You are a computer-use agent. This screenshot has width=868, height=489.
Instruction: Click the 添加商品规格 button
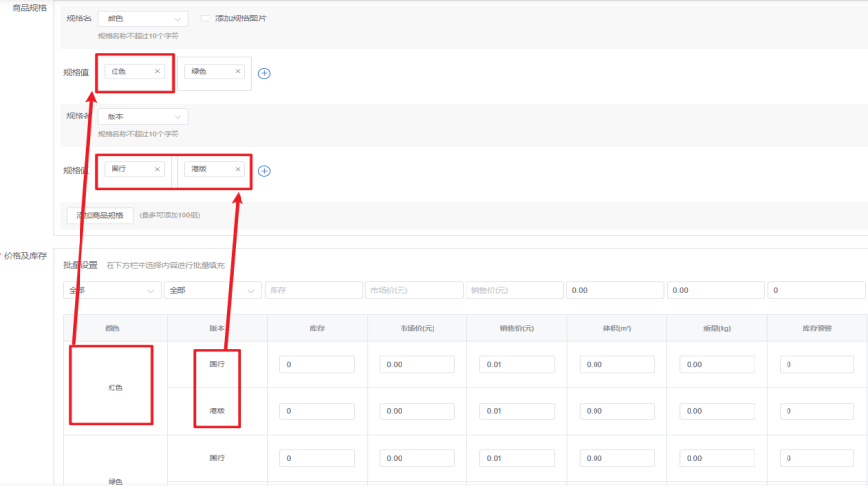100,215
